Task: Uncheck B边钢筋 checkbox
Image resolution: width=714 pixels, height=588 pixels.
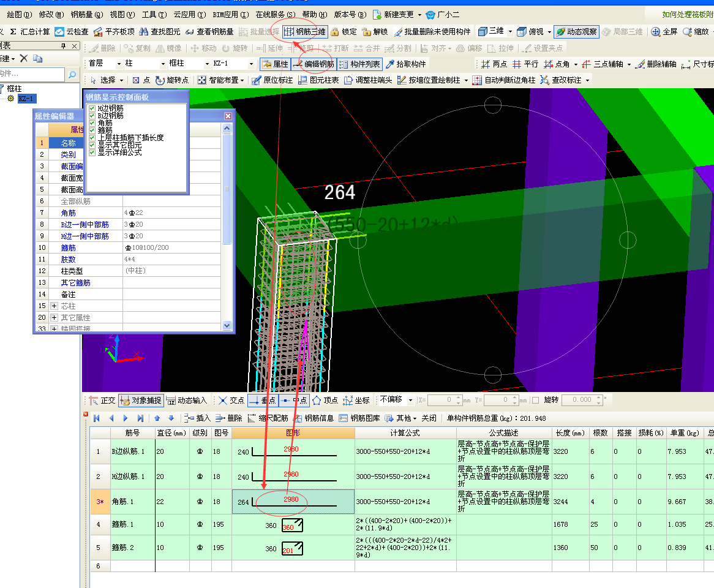Action: [92, 116]
